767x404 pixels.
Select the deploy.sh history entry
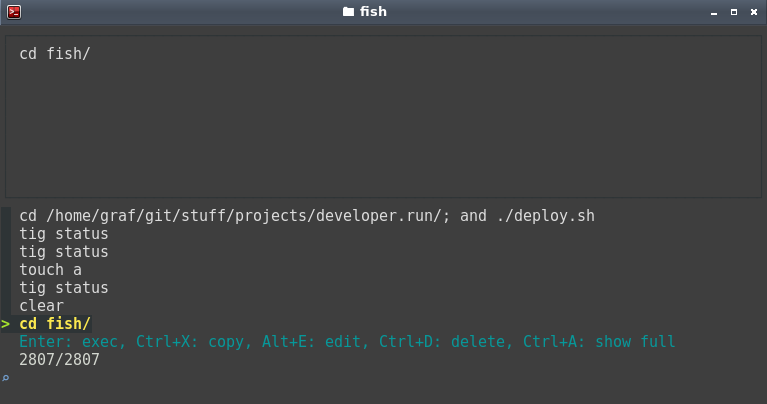click(x=307, y=216)
